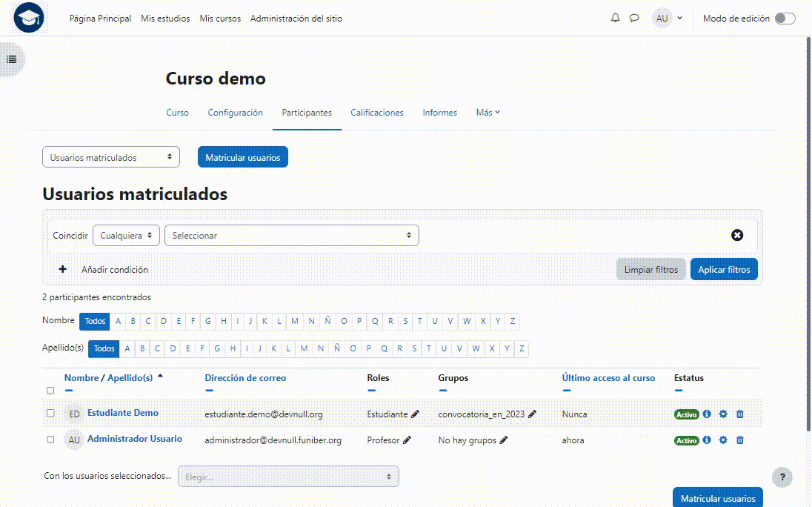Open the enrolment settings gear for Estudiante Demo
Screen dimensions: 812x507
click(x=723, y=414)
